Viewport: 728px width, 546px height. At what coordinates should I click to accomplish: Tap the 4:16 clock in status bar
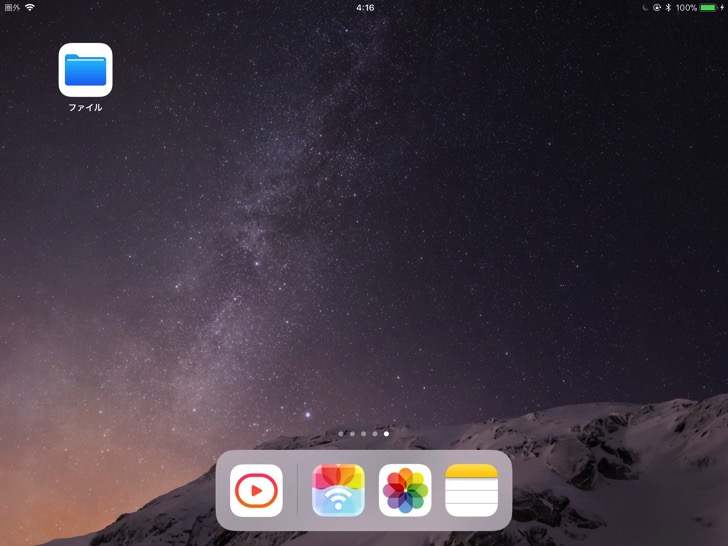365,7
